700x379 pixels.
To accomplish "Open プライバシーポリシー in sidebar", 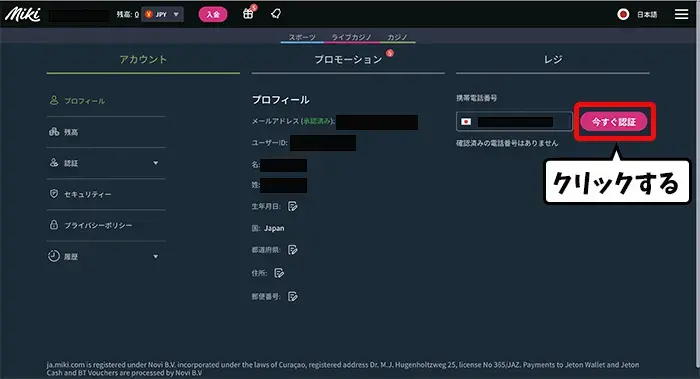I will point(98,225).
